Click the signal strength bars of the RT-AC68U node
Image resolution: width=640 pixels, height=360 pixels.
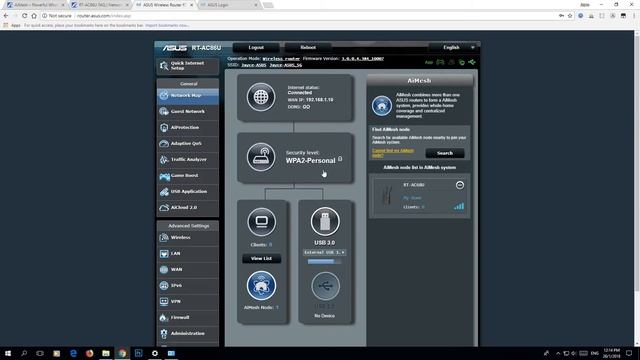point(459,206)
